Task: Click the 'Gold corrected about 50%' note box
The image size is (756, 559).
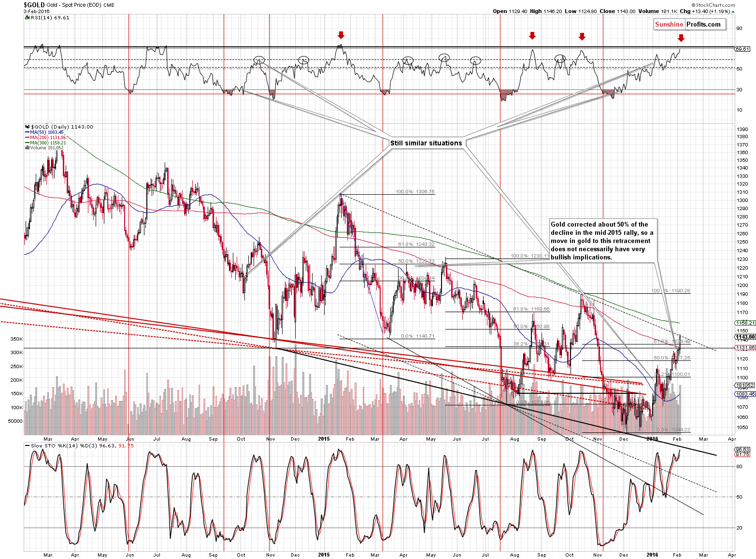Action: [604, 241]
